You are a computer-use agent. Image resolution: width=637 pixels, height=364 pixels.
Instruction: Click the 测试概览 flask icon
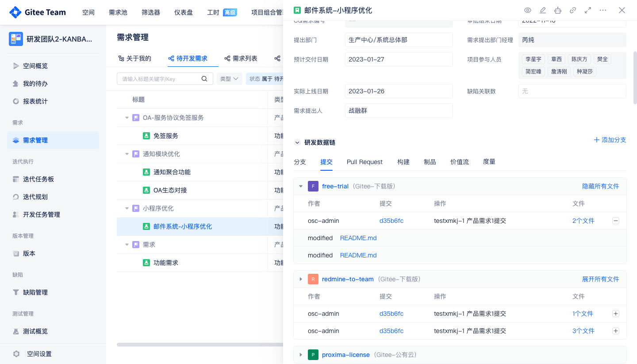pyautogui.click(x=16, y=331)
